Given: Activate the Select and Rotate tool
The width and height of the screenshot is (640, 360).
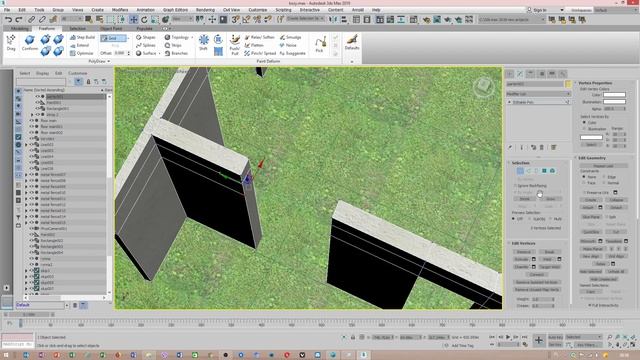Looking at the screenshot, I should tap(144, 19).
